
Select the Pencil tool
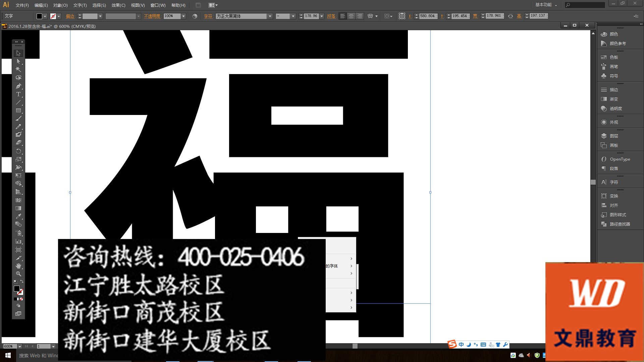click(18, 127)
